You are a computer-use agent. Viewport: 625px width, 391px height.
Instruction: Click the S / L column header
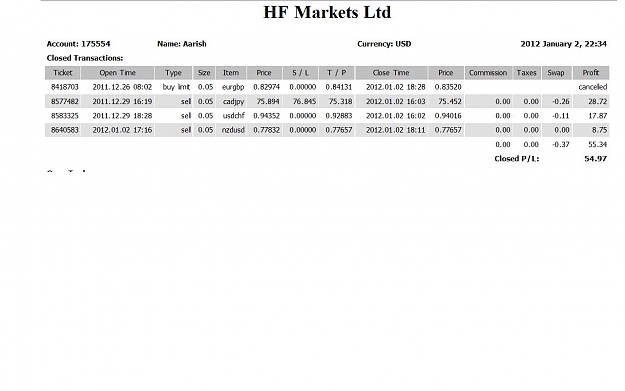pos(301,73)
